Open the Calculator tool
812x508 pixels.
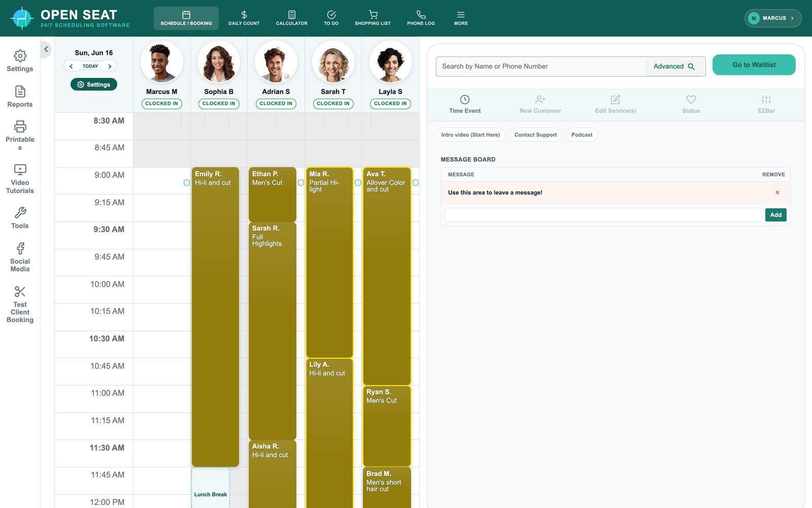pyautogui.click(x=292, y=18)
